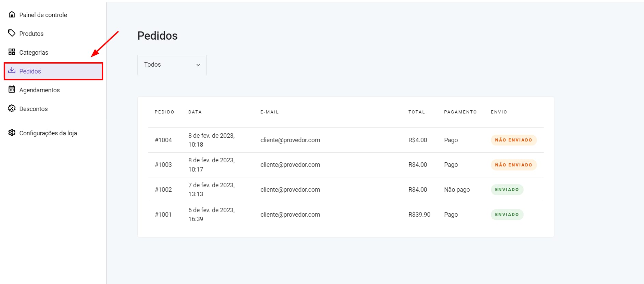Click the DATA column header
644x284 pixels.
[195, 112]
